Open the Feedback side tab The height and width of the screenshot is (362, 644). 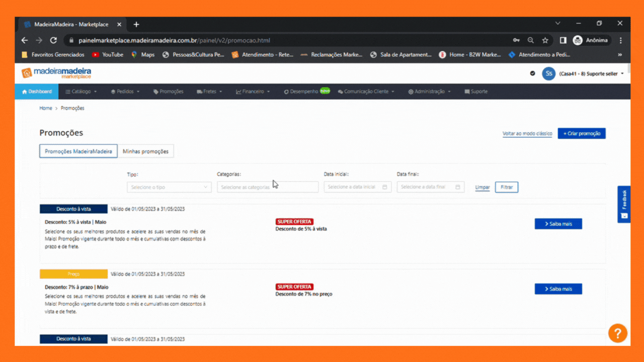[624, 204]
